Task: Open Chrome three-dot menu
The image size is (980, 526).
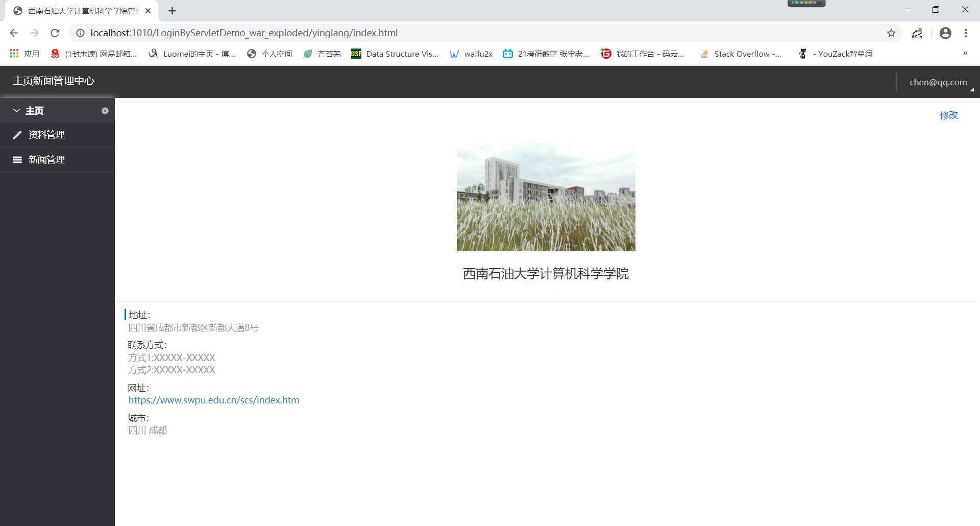Action: coord(966,33)
